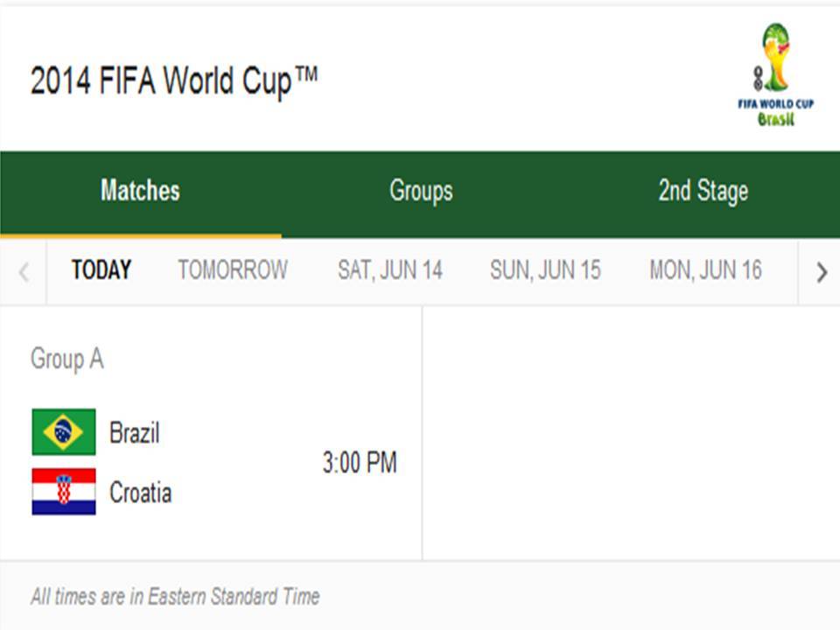The image size is (840, 630).
Task: Click the Brazil team name
Action: point(134,432)
